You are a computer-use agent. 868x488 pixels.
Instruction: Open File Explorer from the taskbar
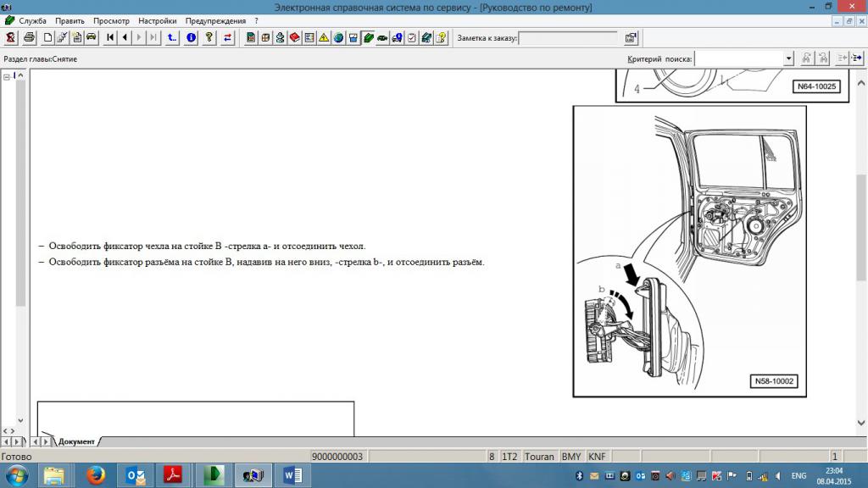(x=53, y=476)
